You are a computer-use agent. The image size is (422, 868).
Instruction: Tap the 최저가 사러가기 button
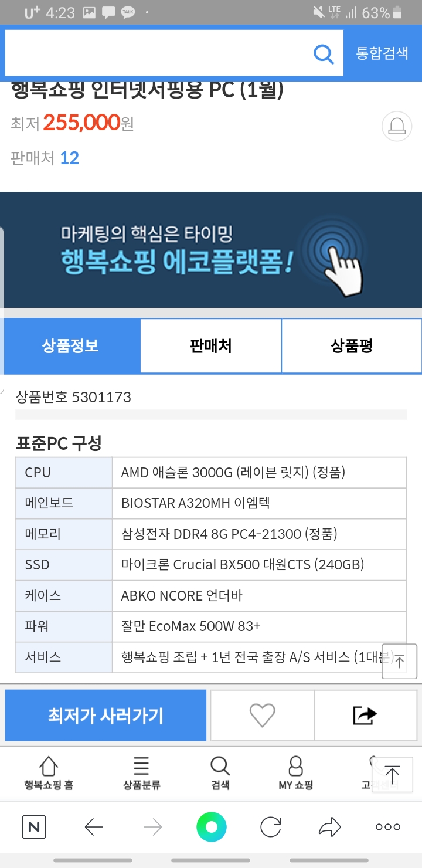tap(105, 715)
